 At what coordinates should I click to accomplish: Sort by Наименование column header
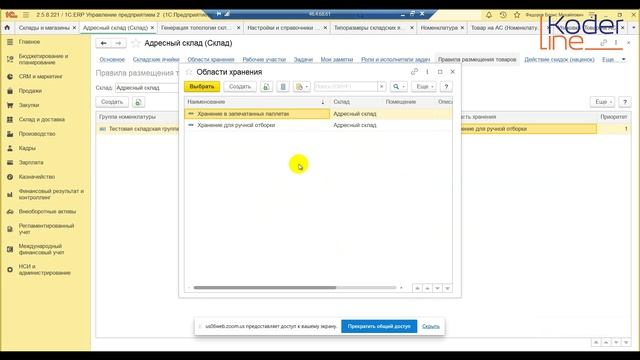(256, 102)
